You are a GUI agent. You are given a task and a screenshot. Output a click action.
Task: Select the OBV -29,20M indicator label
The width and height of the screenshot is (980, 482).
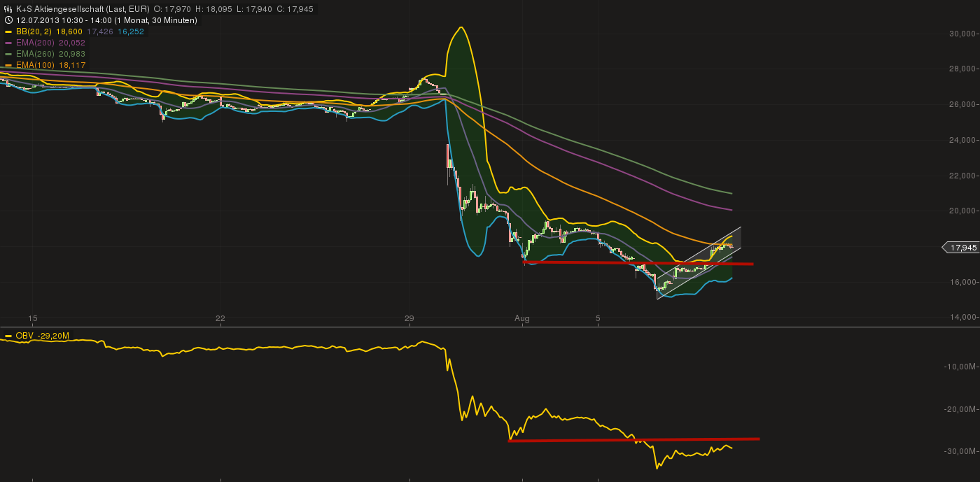(42, 336)
